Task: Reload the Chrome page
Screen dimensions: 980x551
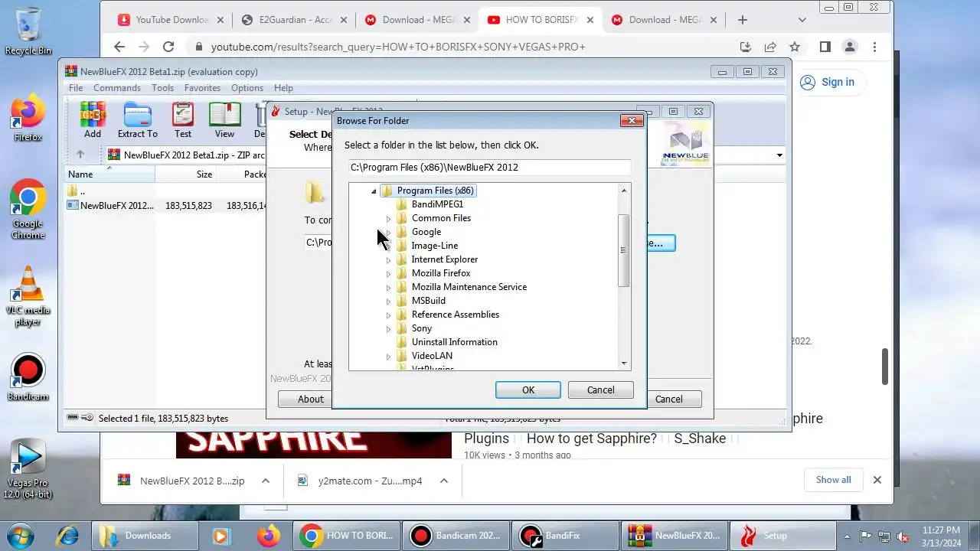Action: pos(168,47)
